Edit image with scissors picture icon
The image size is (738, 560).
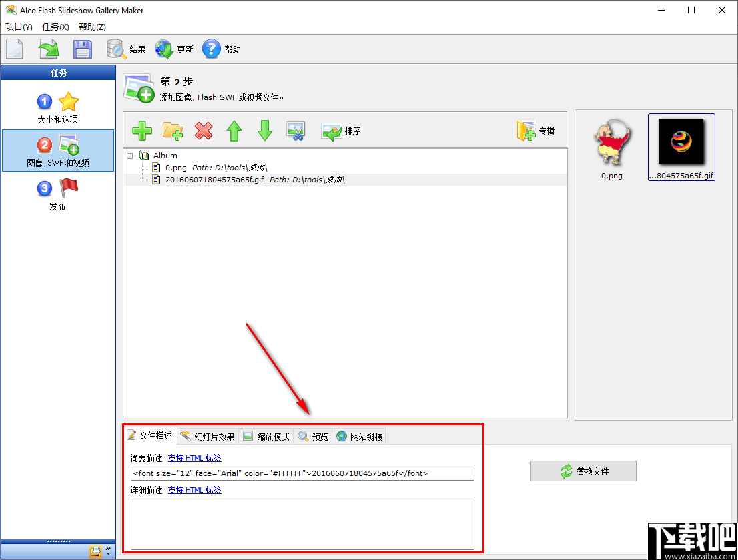pos(296,131)
